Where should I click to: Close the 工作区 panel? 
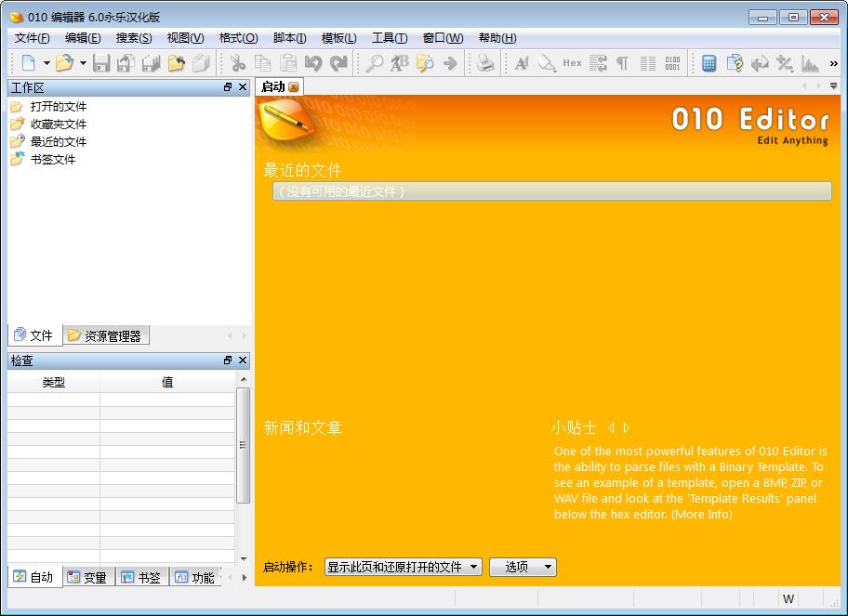243,87
